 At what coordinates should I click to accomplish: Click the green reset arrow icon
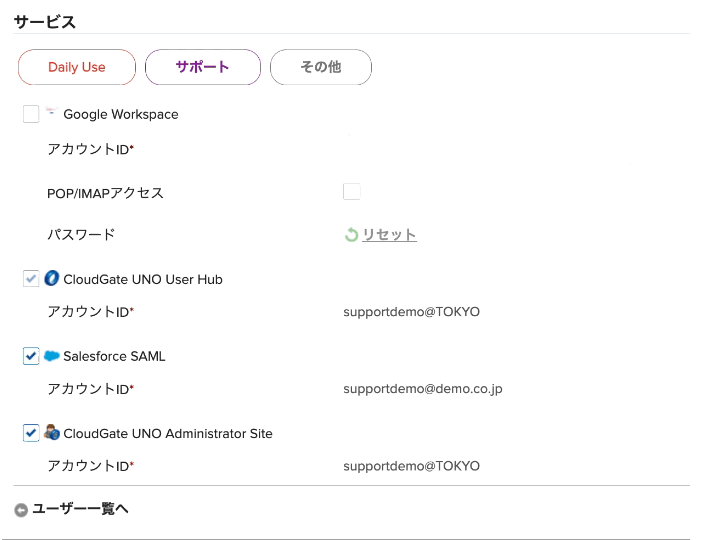coord(351,235)
